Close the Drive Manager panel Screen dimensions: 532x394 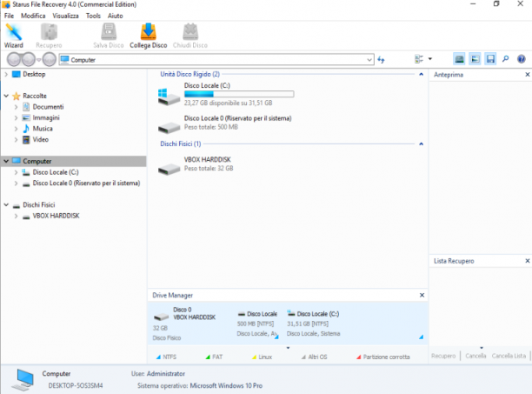(422, 295)
